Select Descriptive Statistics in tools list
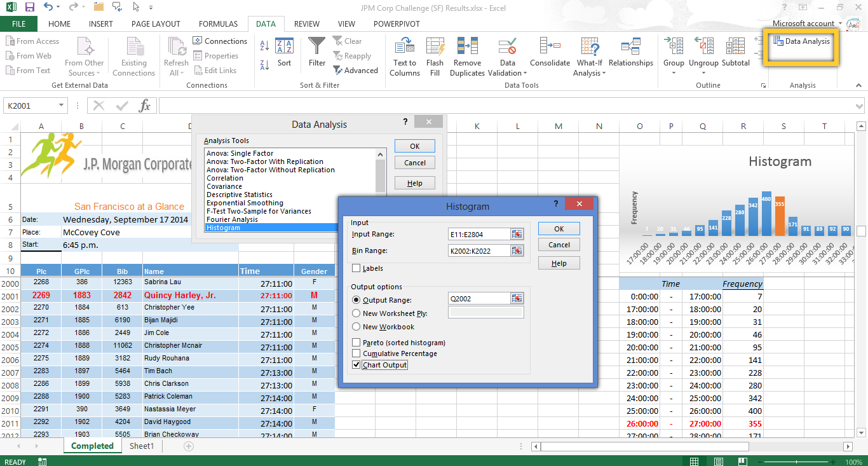Image resolution: width=868 pixels, height=466 pixels. 240,195
